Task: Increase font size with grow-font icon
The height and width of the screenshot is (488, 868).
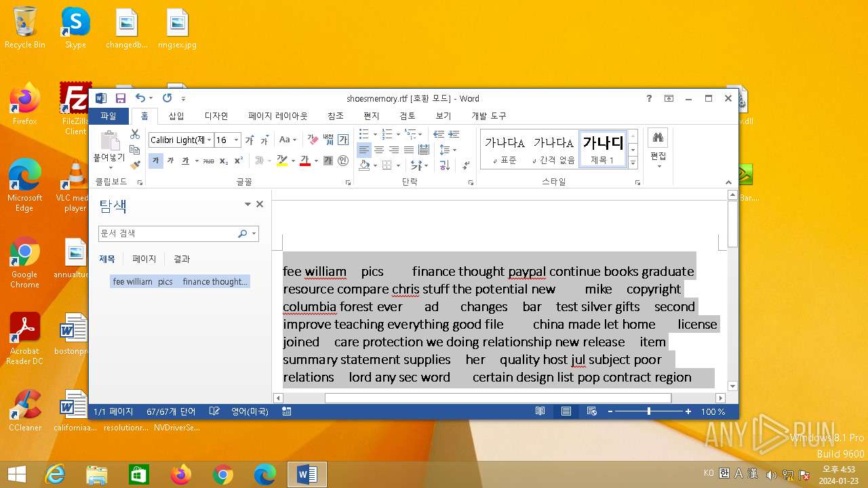Action: point(250,140)
